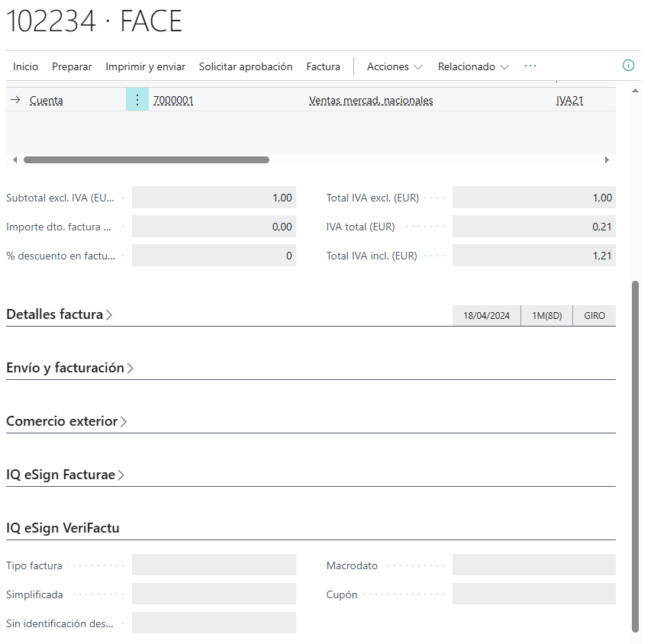Click the row selector arrow beside Cuenta
The height and width of the screenshot is (644, 651).
pos(15,100)
